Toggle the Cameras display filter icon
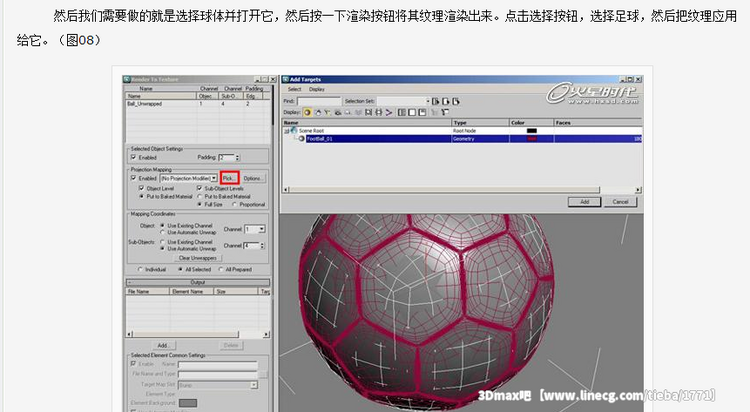 [338, 112]
